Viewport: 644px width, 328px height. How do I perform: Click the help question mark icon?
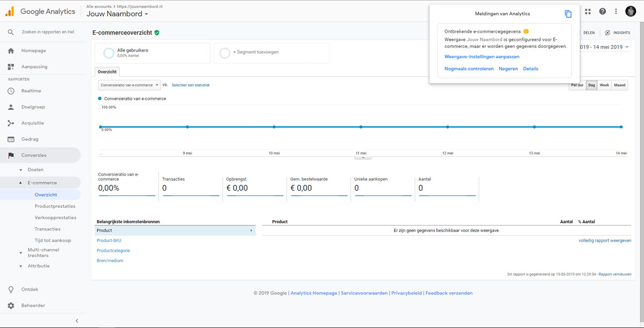[x=603, y=11]
